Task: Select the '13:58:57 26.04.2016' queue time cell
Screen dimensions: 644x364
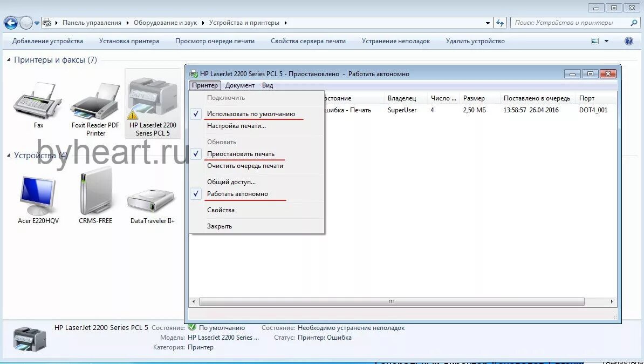Action: pos(531,110)
